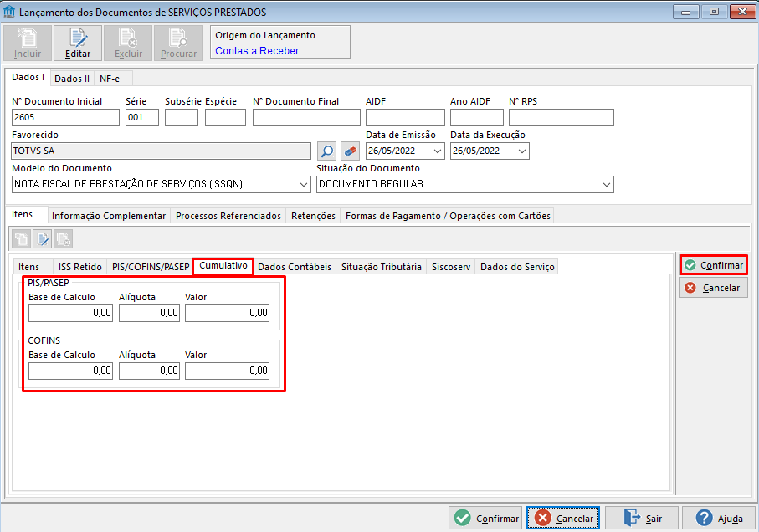
Task: Click the Editar toolbar button
Action: click(78, 43)
